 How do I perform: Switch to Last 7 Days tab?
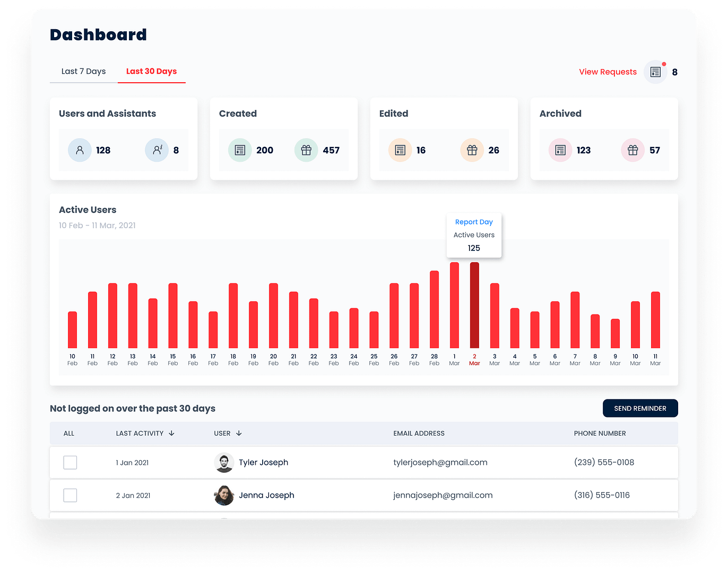83,71
